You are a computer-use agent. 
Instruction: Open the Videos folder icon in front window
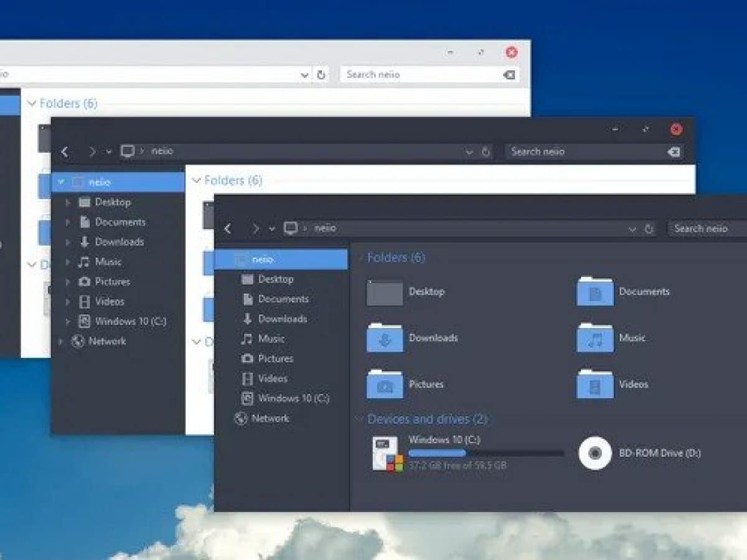pos(594,384)
